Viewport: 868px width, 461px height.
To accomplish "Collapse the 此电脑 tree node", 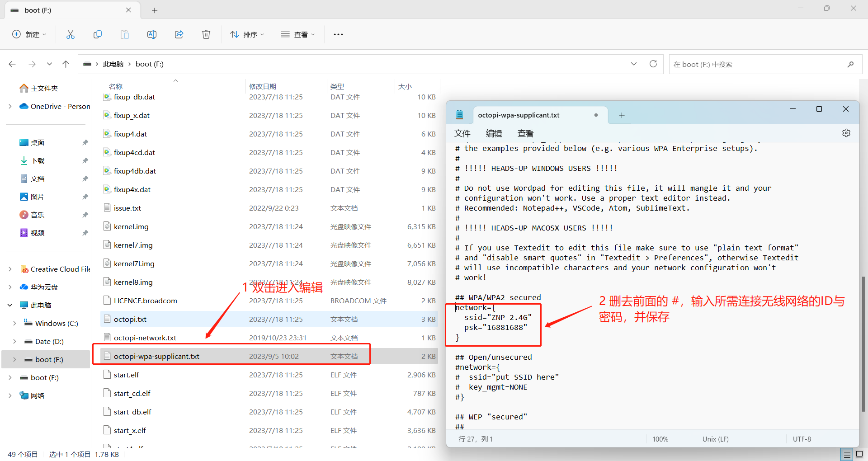I will pyautogui.click(x=10, y=305).
